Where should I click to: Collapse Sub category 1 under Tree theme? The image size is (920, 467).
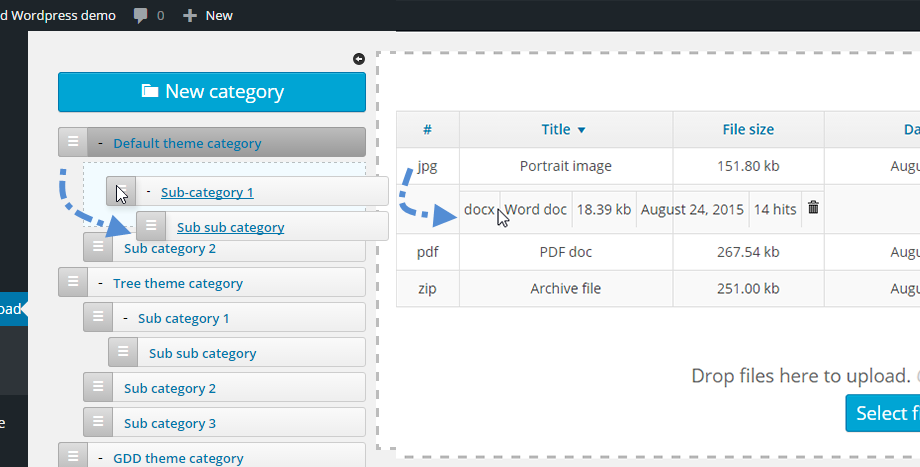click(125, 318)
